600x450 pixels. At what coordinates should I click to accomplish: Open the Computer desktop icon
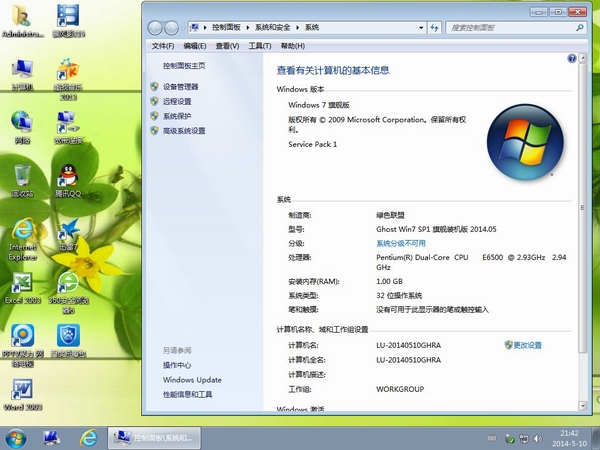click(x=22, y=75)
